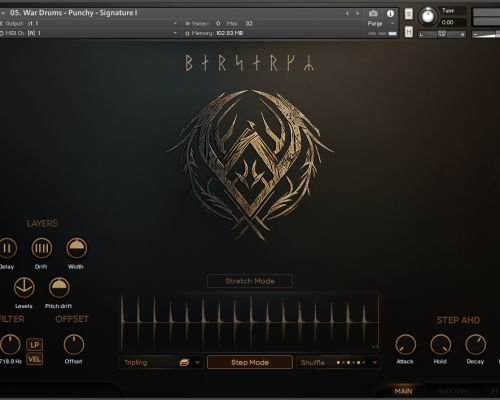The height and width of the screenshot is (400, 500).
Task: Click the Tune value 0.00
Action: click(447, 22)
